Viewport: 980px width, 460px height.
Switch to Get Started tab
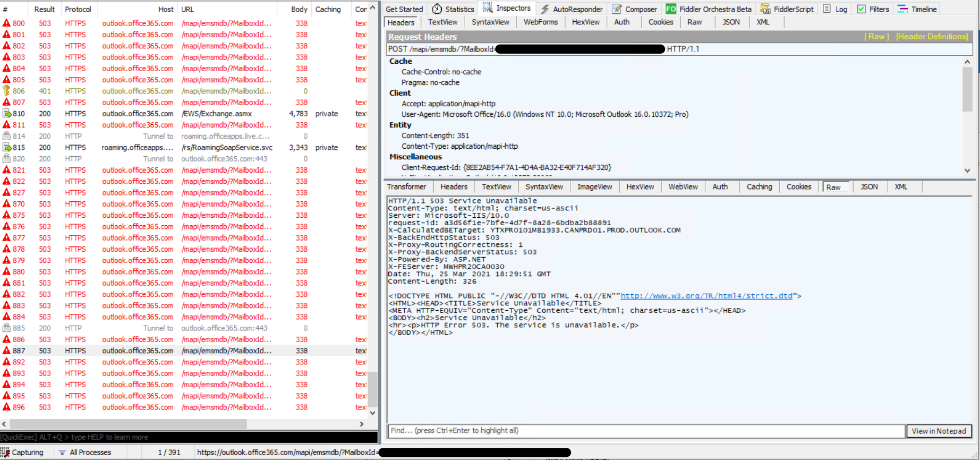tap(404, 9)
